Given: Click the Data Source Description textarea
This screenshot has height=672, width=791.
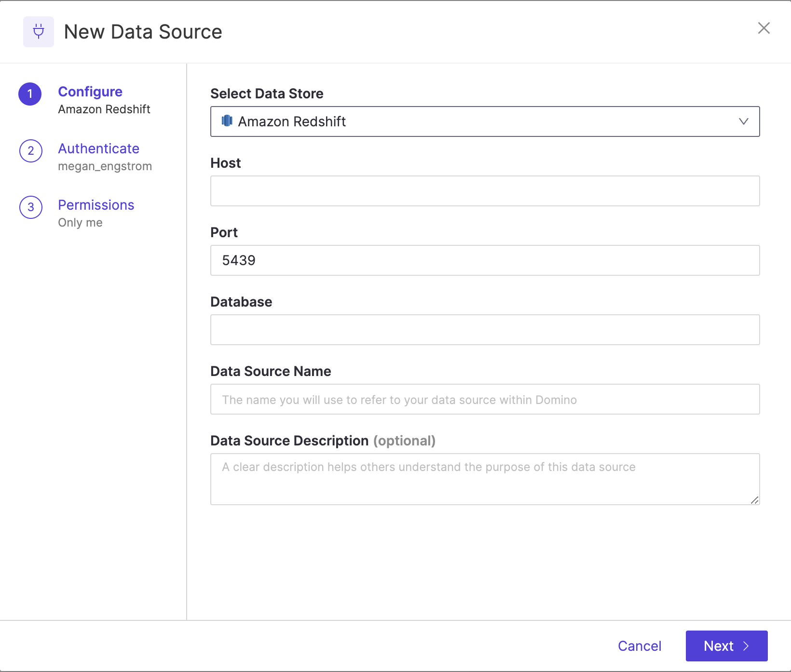Looking at the screenshot, I should tap(485, 479).
